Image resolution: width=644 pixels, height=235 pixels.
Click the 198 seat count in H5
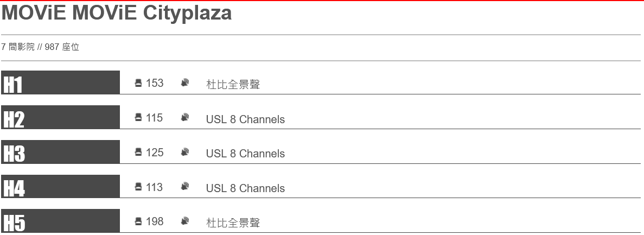tap(155, 221)
